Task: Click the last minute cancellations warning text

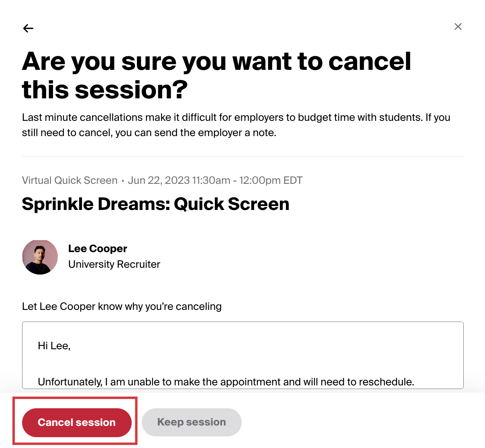Action: (161, 117)
